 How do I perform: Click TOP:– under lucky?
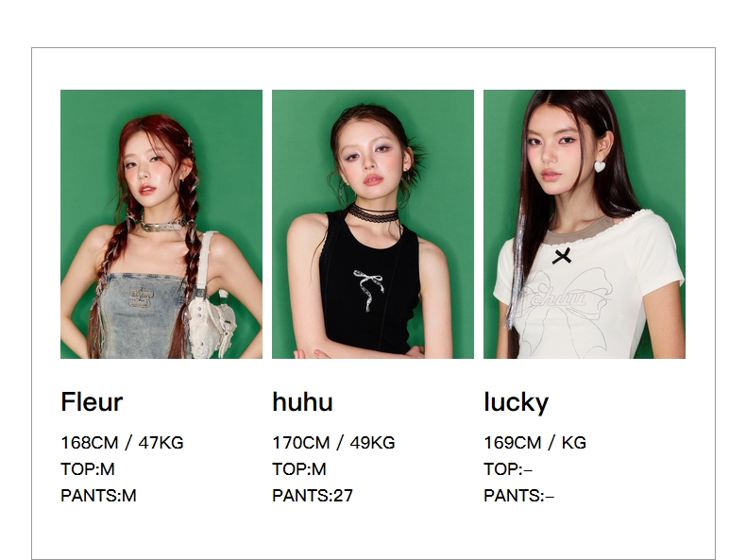coord(508,469)
